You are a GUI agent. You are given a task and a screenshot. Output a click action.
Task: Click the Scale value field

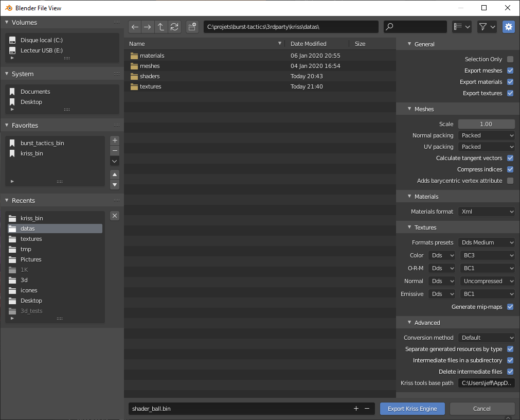point(486,124)
